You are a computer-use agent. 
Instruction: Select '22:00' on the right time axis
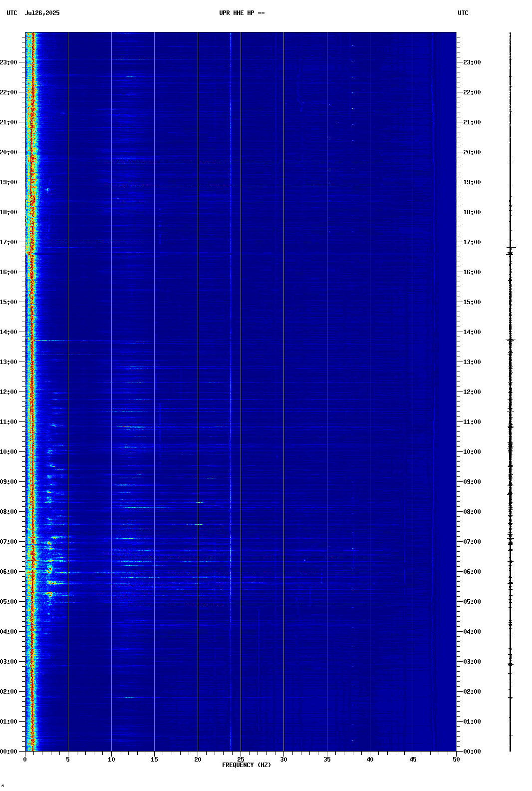point(472,92)
